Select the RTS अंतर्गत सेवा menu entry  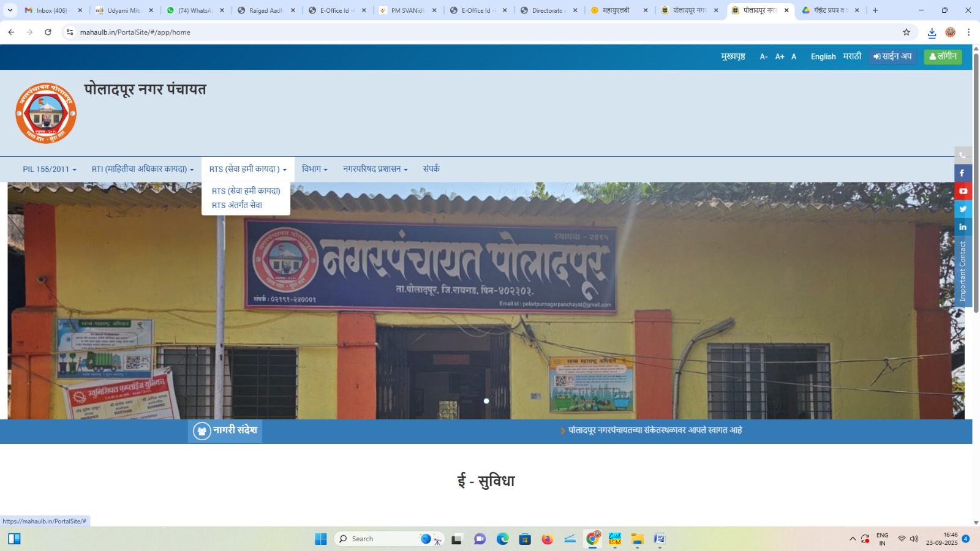coord(237,206)
